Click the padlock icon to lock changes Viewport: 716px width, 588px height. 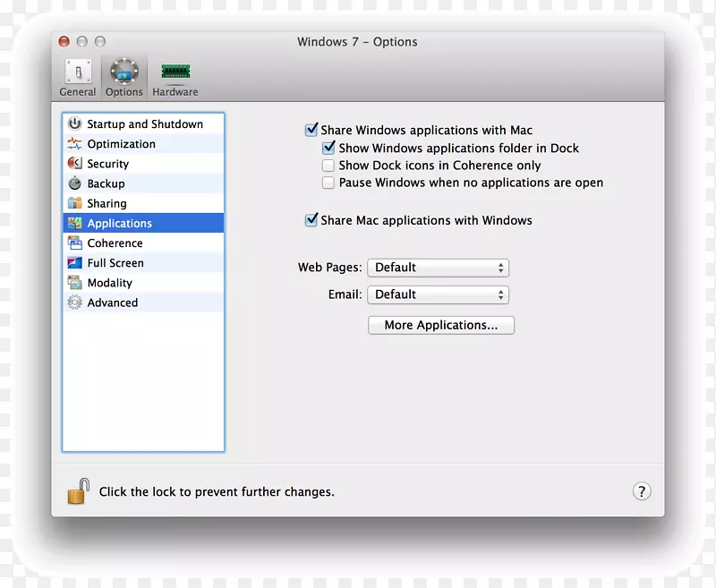[x=78, y=491]
